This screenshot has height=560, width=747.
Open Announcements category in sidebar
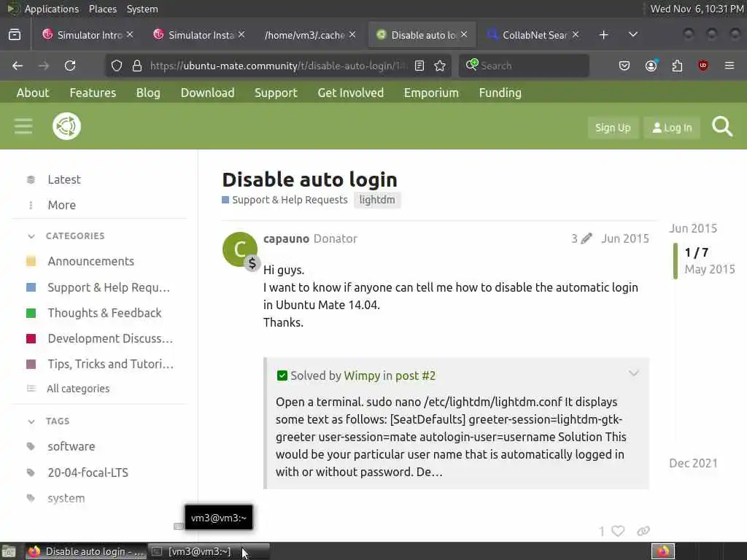point(90,262)
